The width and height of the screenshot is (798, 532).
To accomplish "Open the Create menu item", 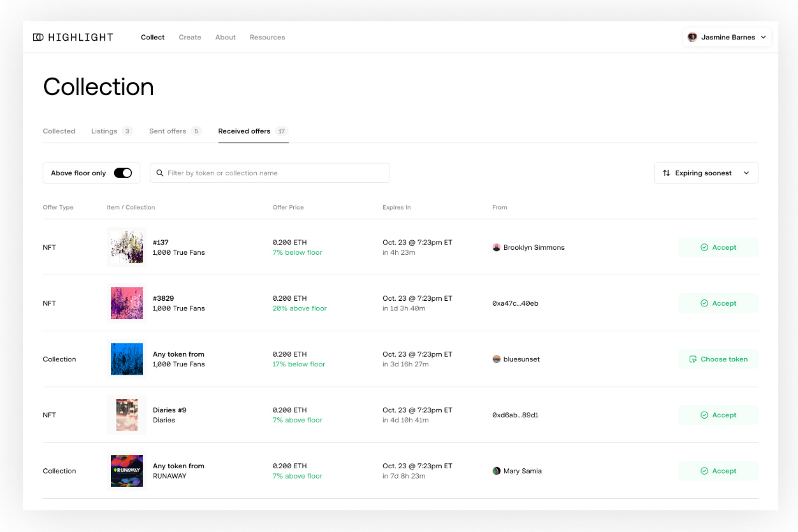I will [x=190, y=38].
